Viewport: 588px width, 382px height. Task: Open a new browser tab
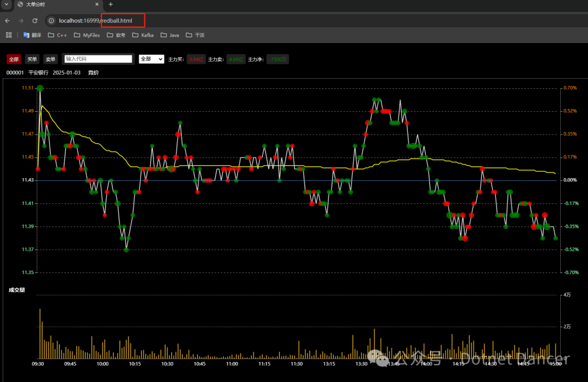coord(111,4)
